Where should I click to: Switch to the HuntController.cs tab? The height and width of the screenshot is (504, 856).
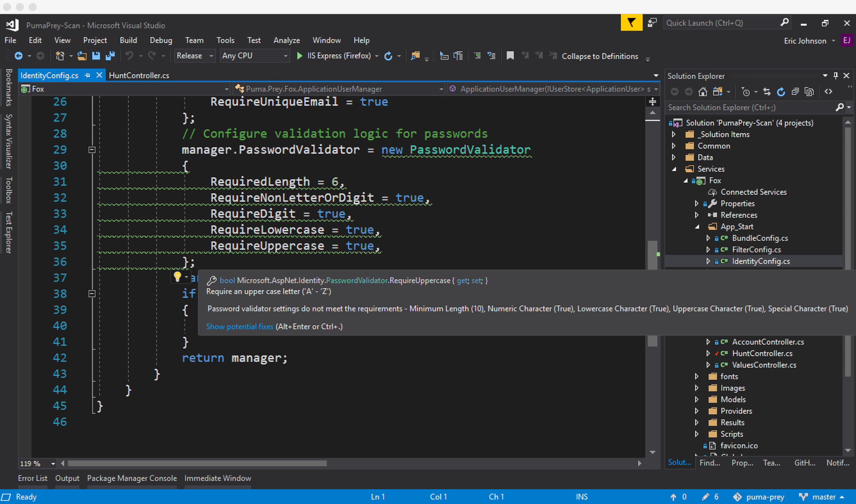coord(139,75)
